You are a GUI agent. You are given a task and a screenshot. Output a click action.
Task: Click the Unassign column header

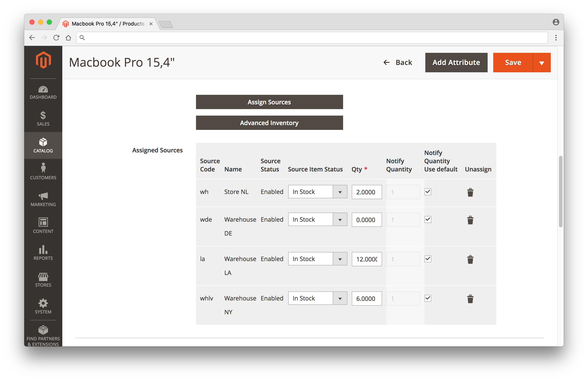478,169
